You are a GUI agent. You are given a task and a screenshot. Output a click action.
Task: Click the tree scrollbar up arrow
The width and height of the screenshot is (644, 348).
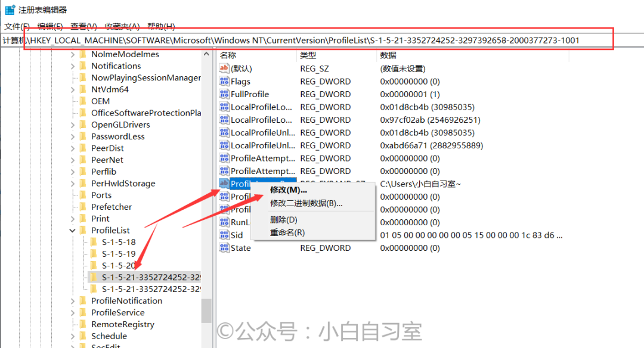(x=206, y=54)
